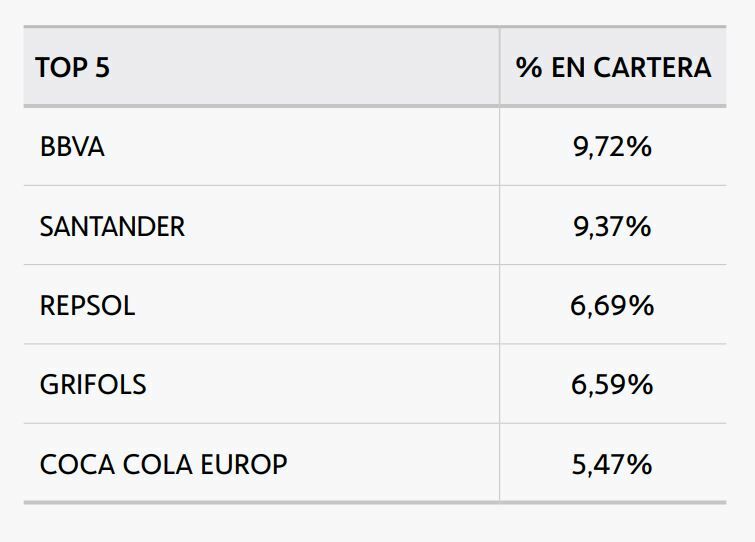This screenshot has width=755, height=542.
Task: Click the word CARTERA in the header
Action: (x=652, y=68)
